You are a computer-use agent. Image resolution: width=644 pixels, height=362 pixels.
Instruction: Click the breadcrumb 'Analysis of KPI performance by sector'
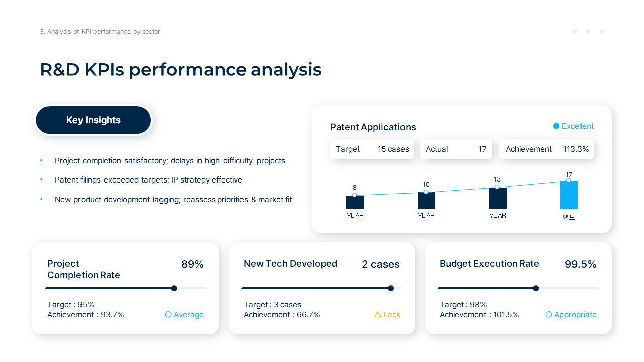point(100,32)
